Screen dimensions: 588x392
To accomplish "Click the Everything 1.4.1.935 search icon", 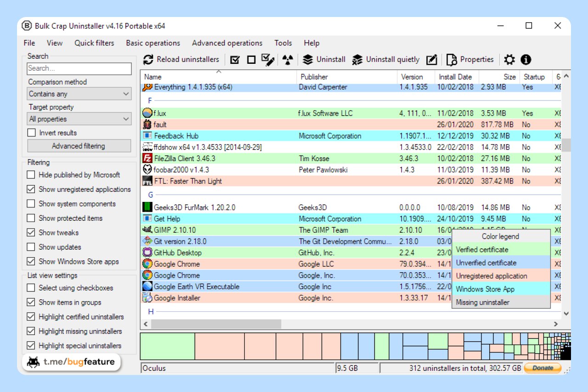I will [x=147, y=87].
